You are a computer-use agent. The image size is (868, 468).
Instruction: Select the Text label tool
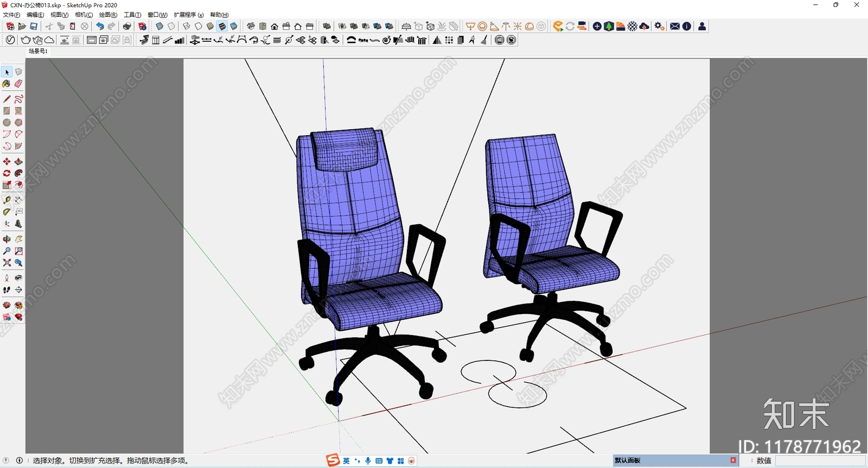click(x=18, y=212)
